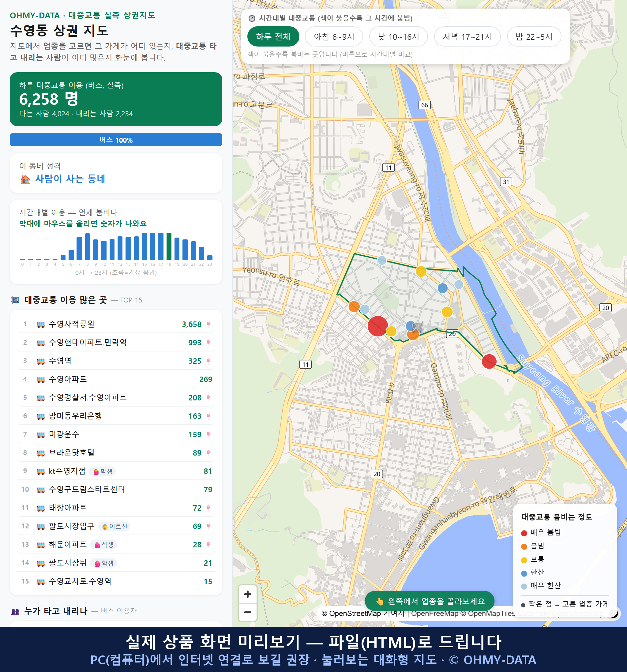Screen dimensions: 627x672
Task: Click the 어르신 tag on 팔도시장입구
Action: 115,526
